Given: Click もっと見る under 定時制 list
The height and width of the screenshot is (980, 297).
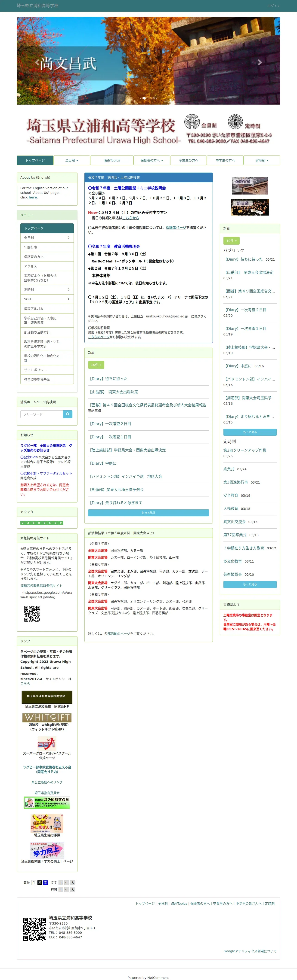Looking at the screenshot, I should [x=250, y=584].
